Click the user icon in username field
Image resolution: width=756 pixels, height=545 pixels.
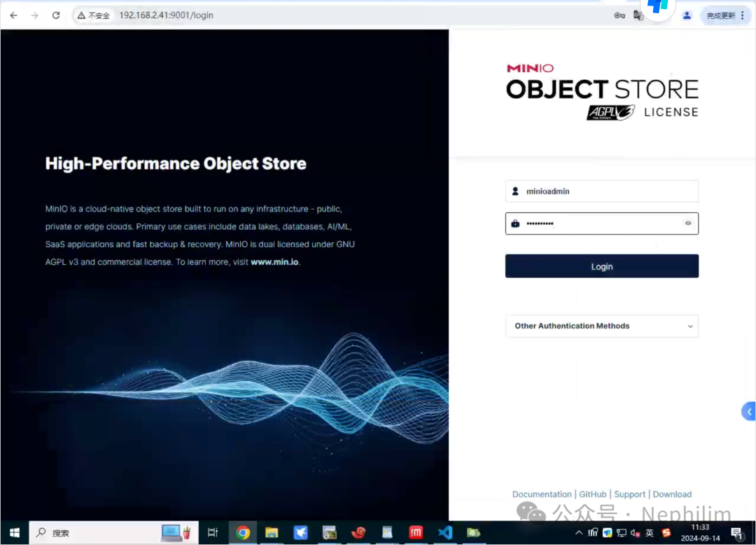coord(515,191)
